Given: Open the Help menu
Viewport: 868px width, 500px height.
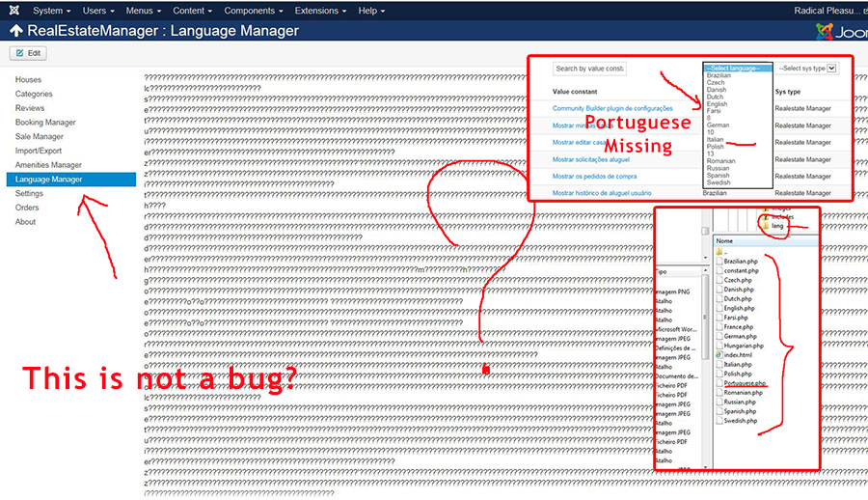Looking at the screenshot, I should coord(371,11).
